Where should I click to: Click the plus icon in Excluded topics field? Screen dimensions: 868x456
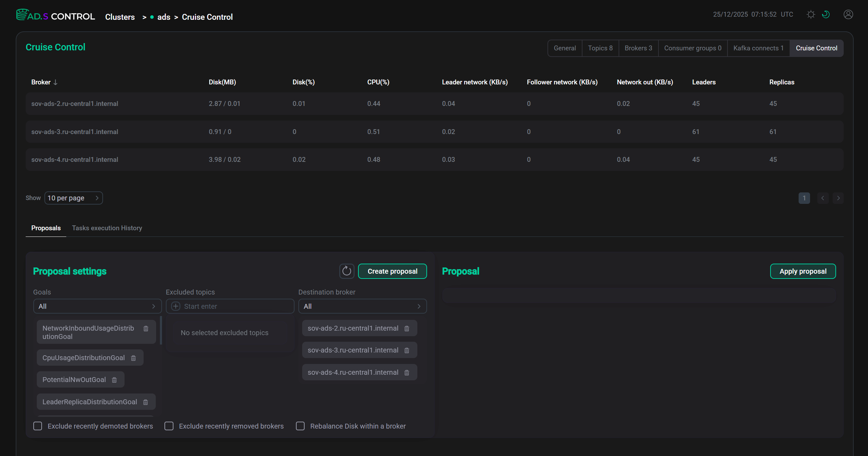[x=176, y=306]
